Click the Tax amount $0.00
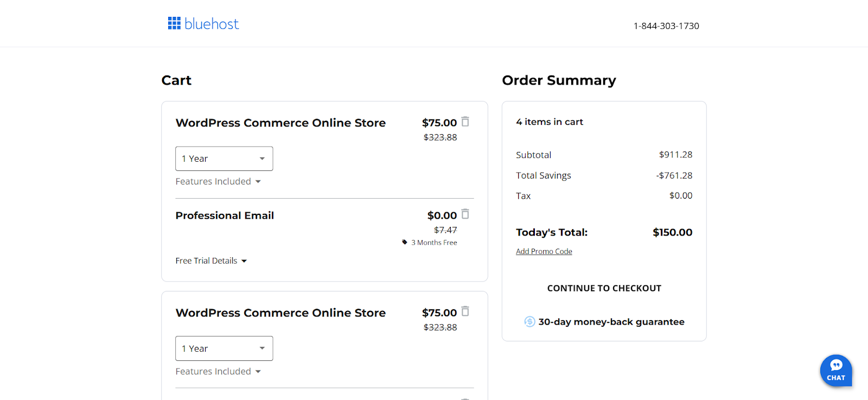Viewport: 868px width, 400px height. [681, 195]
